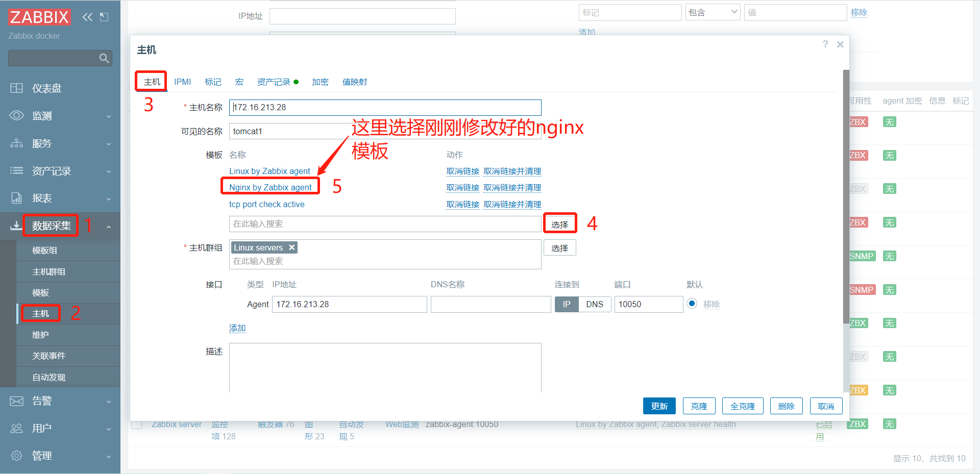980x474 pixels.
Task: Click the 全克隆 button
Action: [x=743, y=406]
